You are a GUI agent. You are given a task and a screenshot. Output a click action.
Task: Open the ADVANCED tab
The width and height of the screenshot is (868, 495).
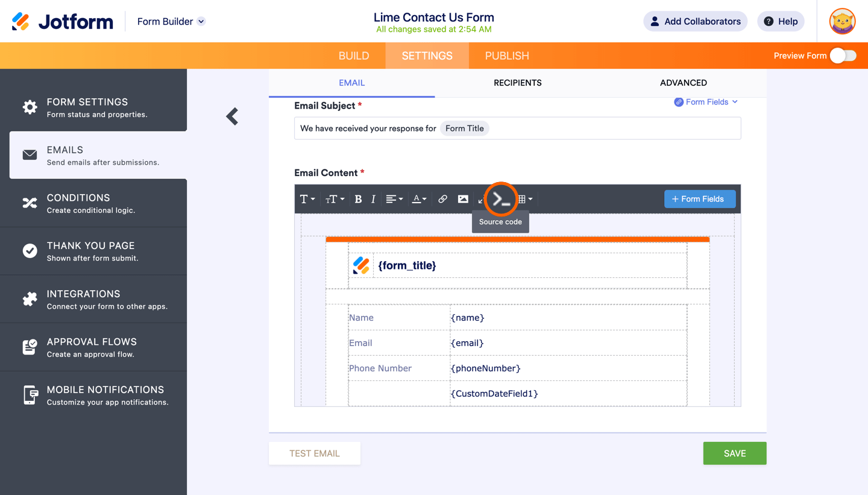(x=684, y=83)
